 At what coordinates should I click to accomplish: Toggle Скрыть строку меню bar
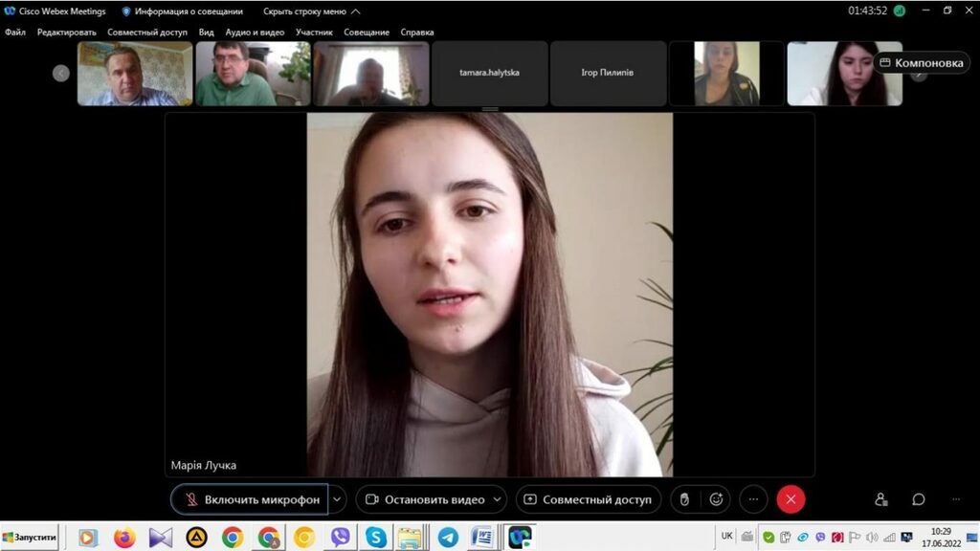pyautogui.click(x=311, y=11)
